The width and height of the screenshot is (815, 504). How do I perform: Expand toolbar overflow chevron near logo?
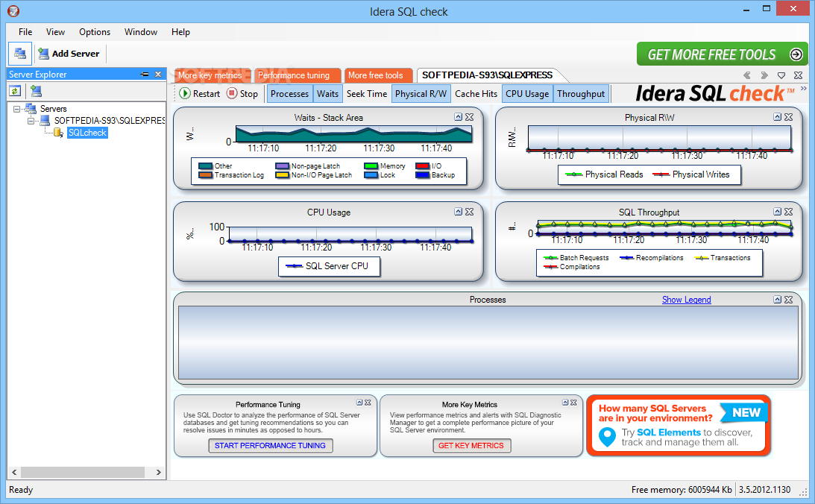click(x=804, y=89)
